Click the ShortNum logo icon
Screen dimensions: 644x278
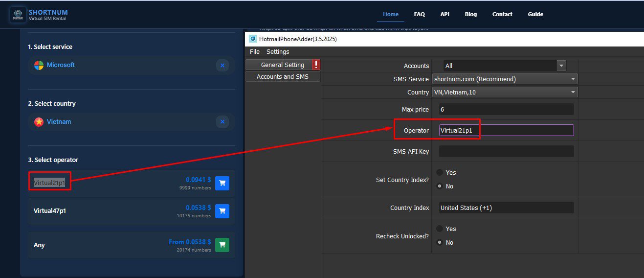coord(18,14)
